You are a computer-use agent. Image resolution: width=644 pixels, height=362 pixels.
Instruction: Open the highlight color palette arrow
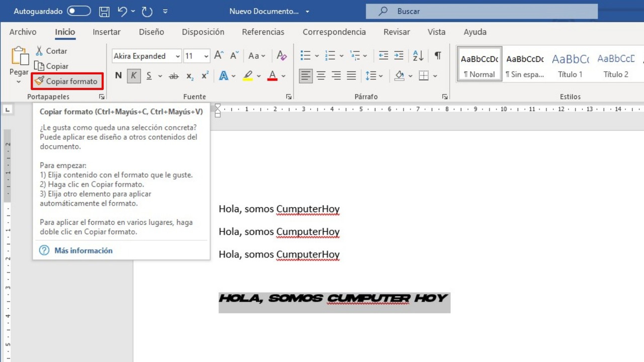[x=259, y=76]
